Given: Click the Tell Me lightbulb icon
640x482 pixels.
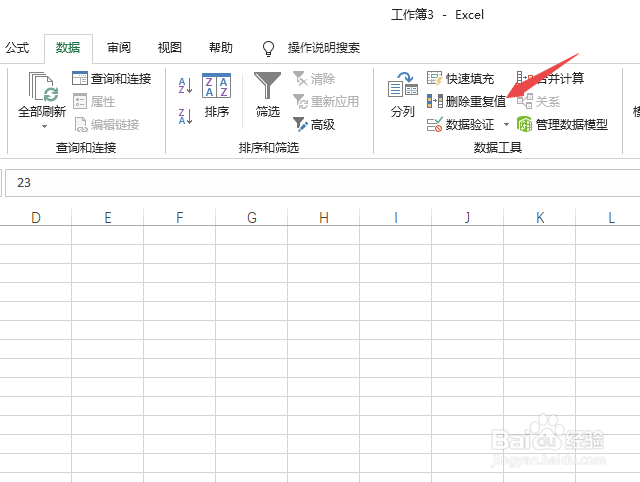Looking at the screenshot, I should point(268,48).
